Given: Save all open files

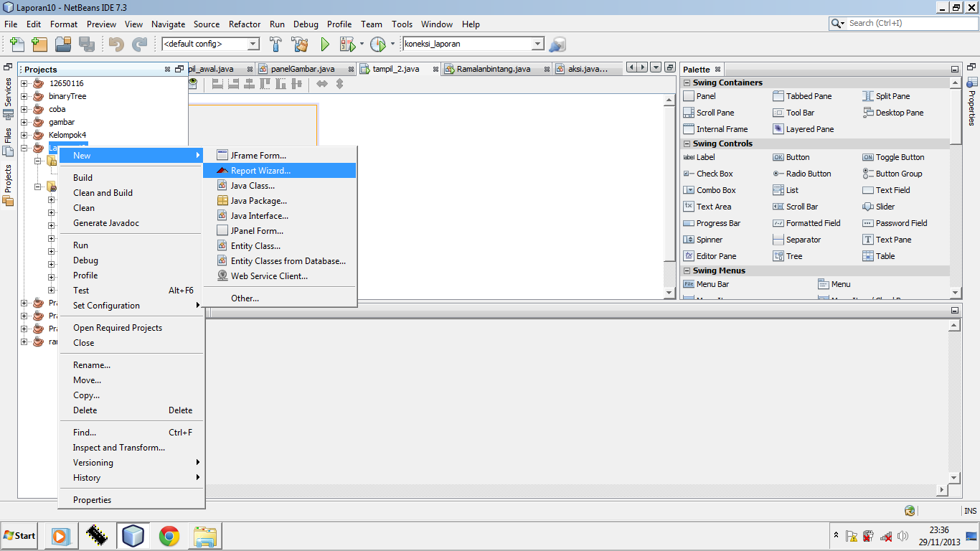Looking at the screenshot, I should pyautogui.click(x=88, y=44).
